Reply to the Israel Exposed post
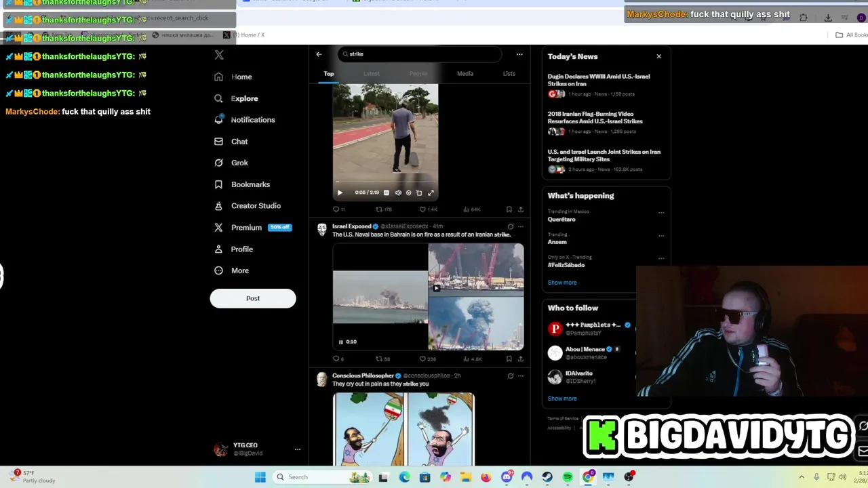Viewport: 868px width, 488px height. [338, 359]
